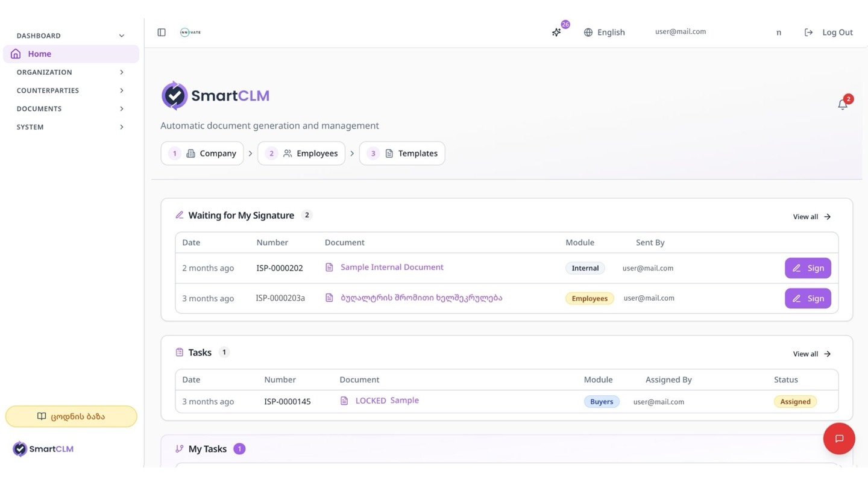Click the Assigned By column header
Viewport: 868px width, 488px height.
[668, 380]
